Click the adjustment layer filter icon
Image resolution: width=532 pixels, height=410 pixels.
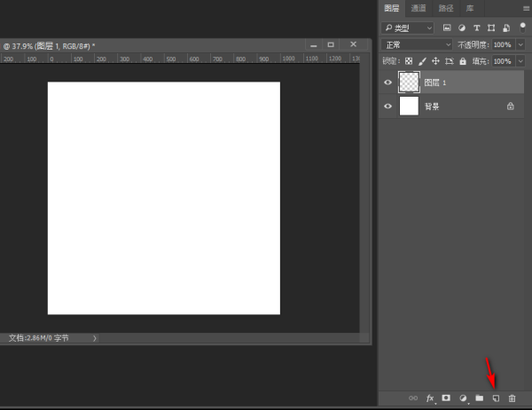click(x=462, y=28)
